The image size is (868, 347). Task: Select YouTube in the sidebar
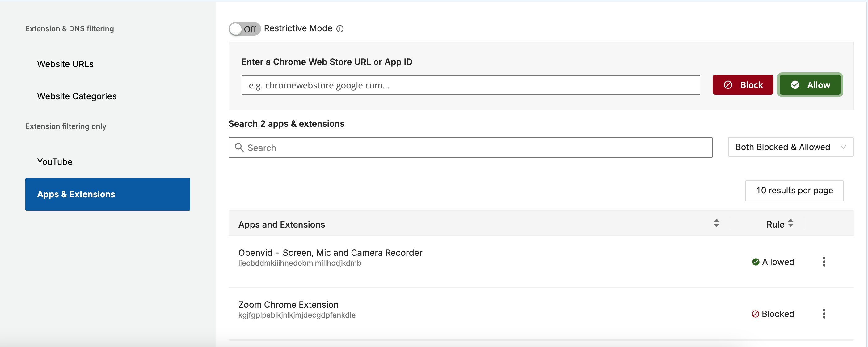tap(55, 162)
